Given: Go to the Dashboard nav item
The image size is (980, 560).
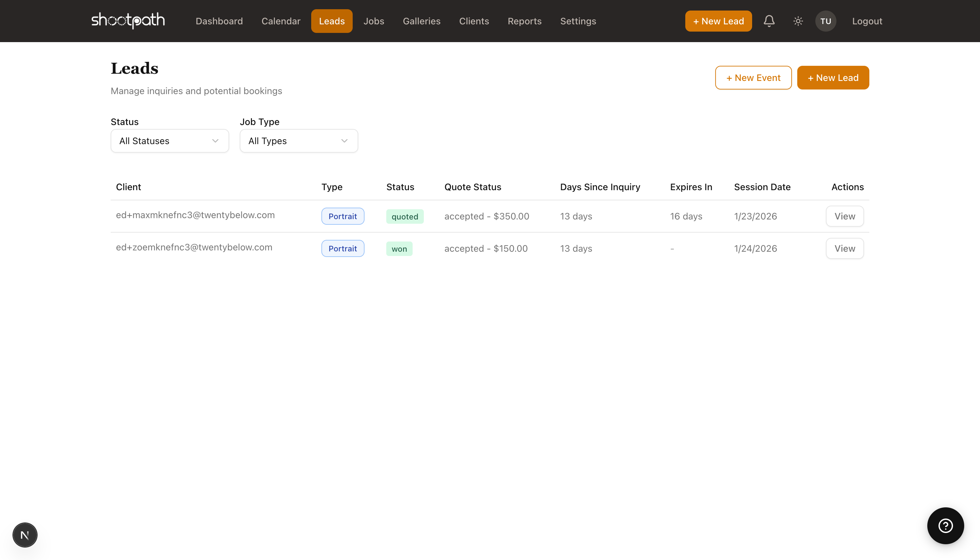Looking at the screenshot, I should tap(219, 21).
